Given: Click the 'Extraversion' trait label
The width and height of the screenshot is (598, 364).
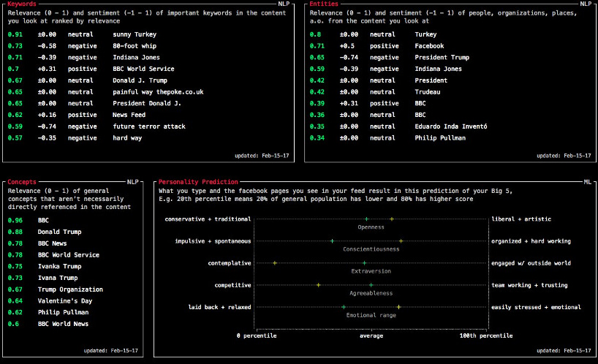Looking at the screenshot, I should [x=371, y=271].
